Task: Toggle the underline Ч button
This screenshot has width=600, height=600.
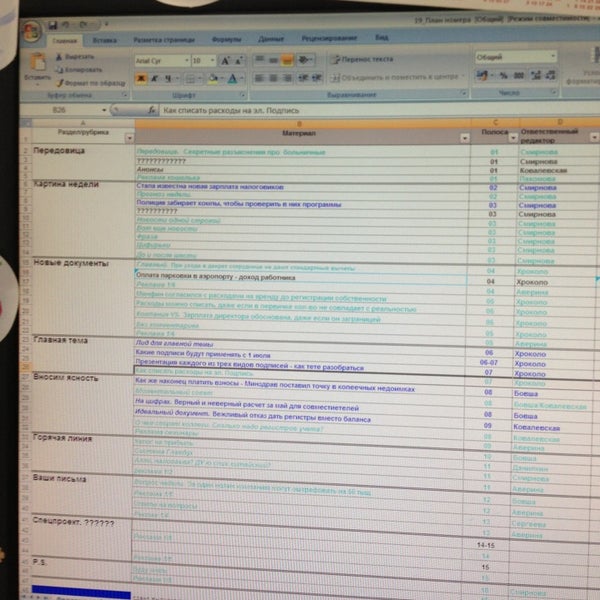Action: [168, 79]
